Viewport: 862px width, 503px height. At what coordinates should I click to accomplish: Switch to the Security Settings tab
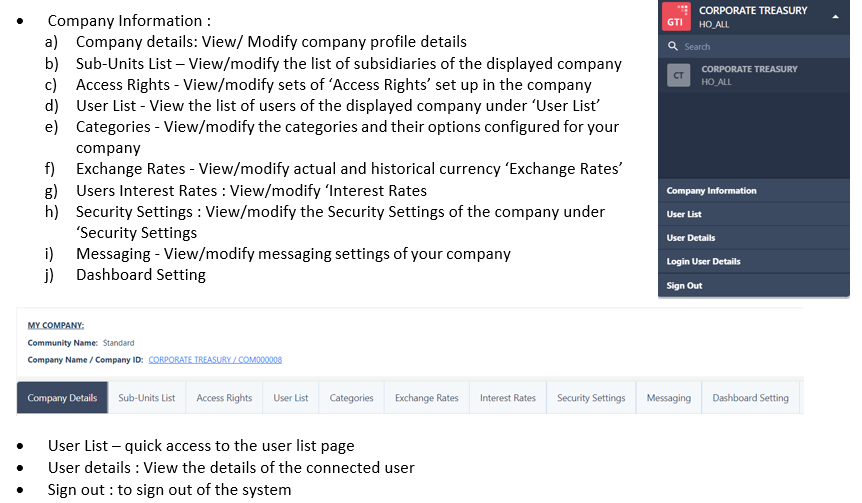tap(591, 397)
